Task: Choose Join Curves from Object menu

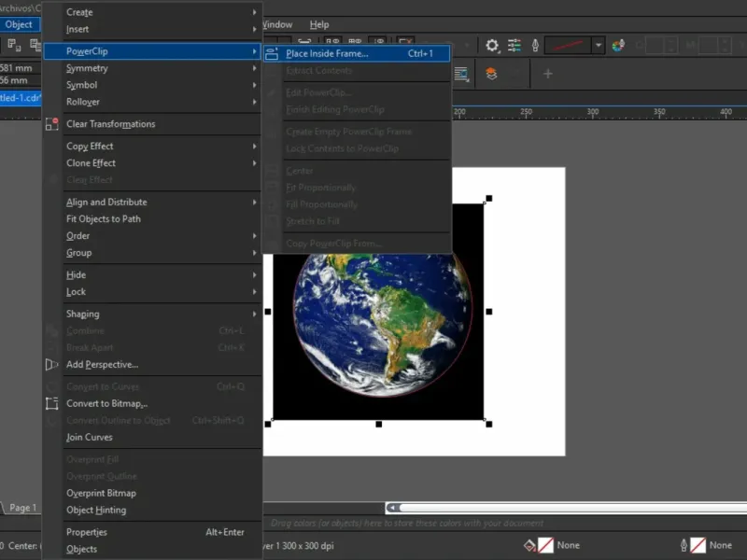Action: 90,438
